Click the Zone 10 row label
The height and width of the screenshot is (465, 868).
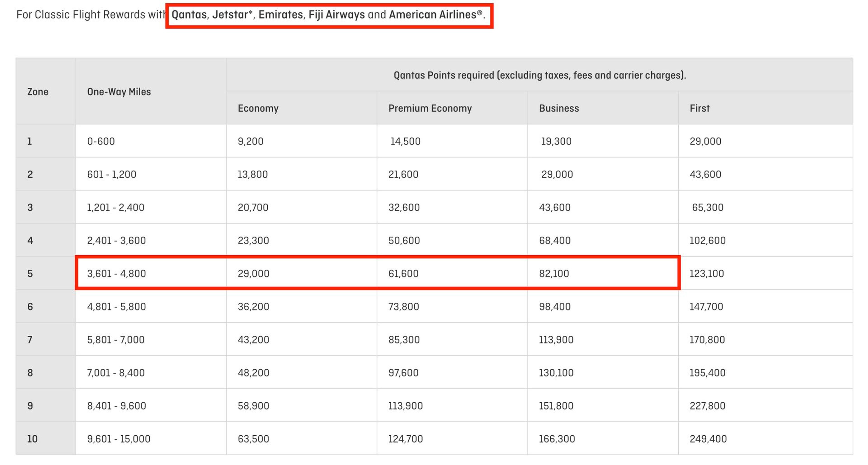pyautogui.click(x=46, y=438)
